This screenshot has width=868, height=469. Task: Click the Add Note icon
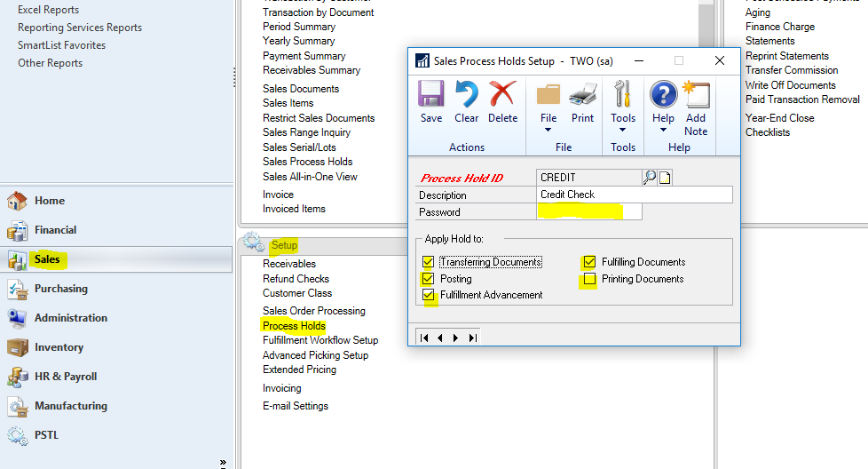pos(697,93)
